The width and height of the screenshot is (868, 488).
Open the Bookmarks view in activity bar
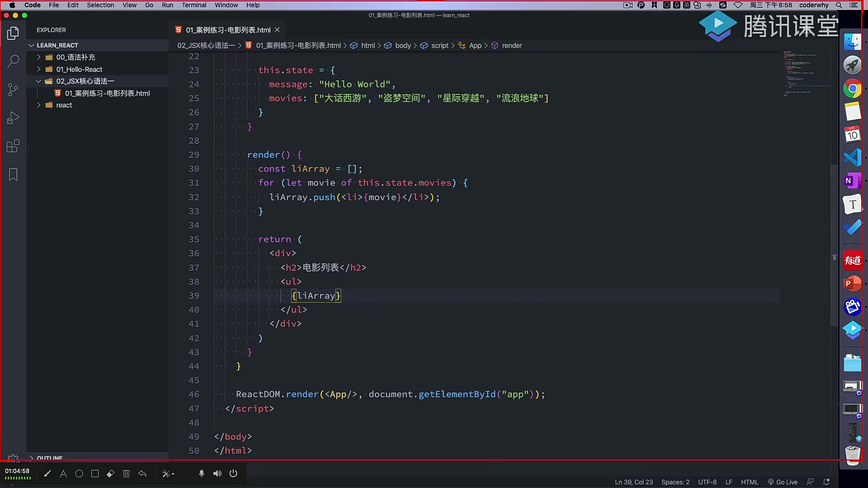click(x=13, y=174)
